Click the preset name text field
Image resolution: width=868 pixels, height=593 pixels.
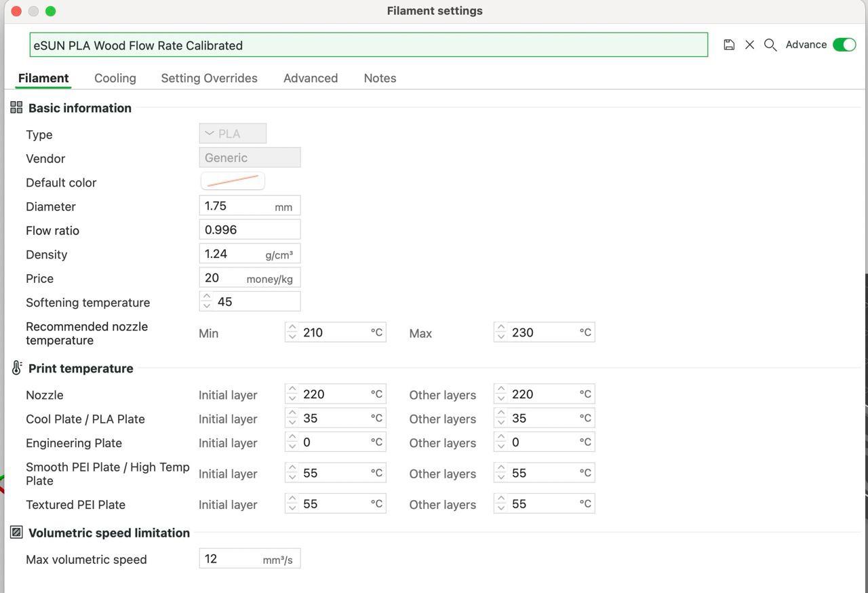pos(368,45)
